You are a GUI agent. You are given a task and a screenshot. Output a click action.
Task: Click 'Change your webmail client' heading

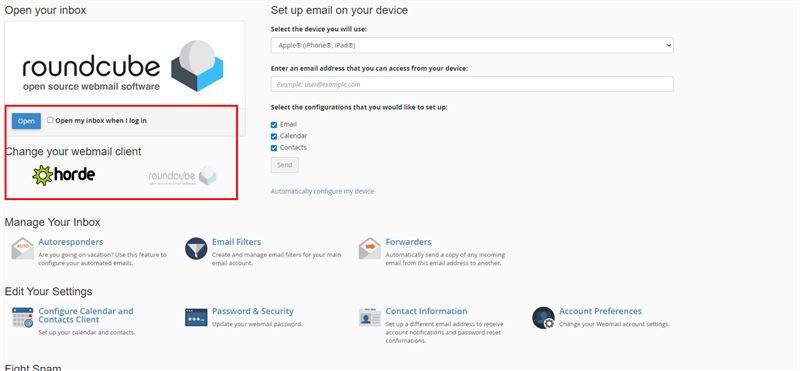73,152
